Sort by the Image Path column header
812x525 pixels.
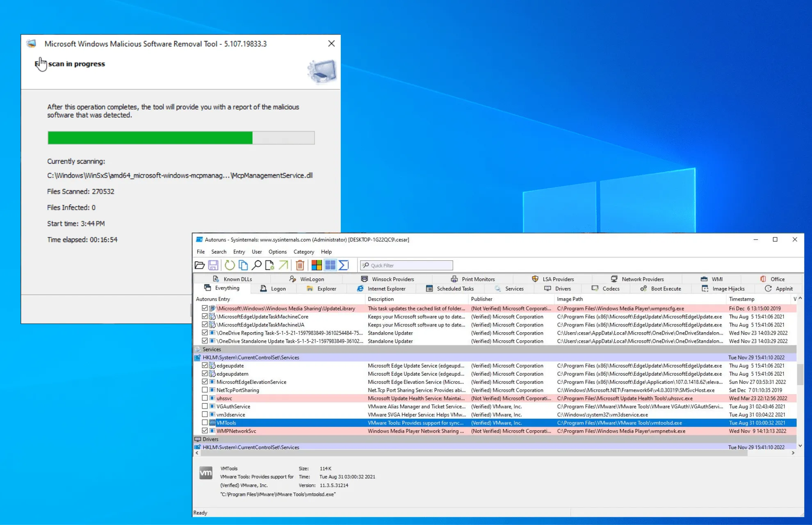point(640,299)
